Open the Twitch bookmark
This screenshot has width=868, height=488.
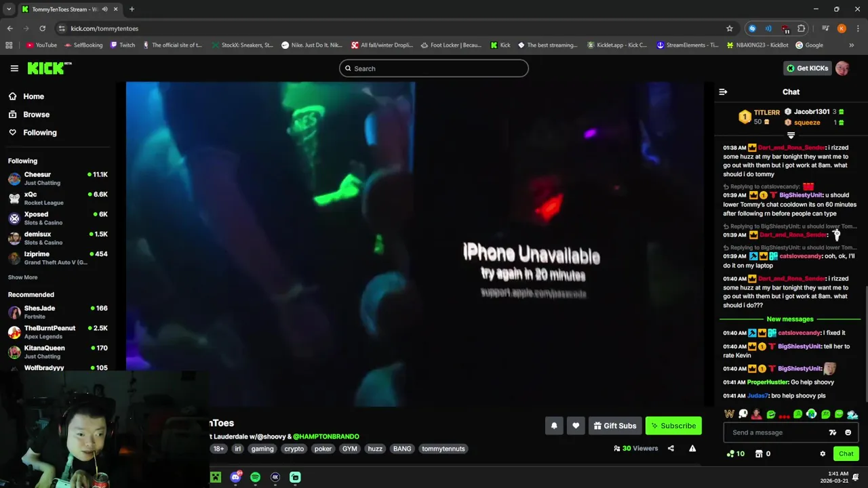coord(122,45)
